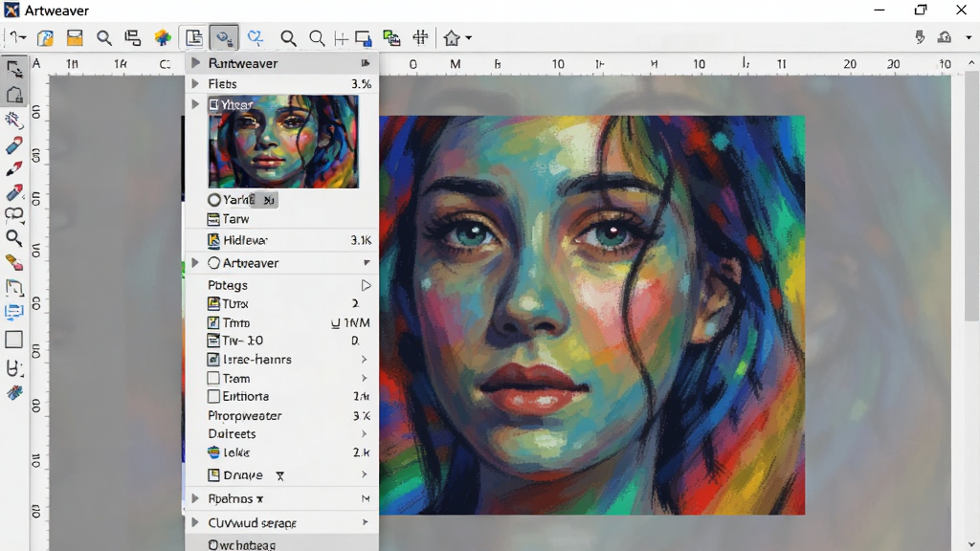Choose the Hidlevar menu entry
The height and width of the screenshot is (551, 980).
point(282,240)
